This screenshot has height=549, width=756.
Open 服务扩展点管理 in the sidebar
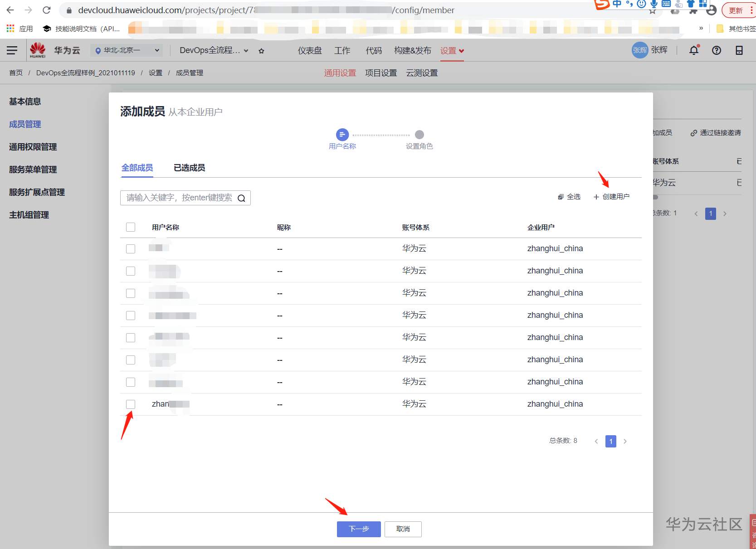[37, 192]
